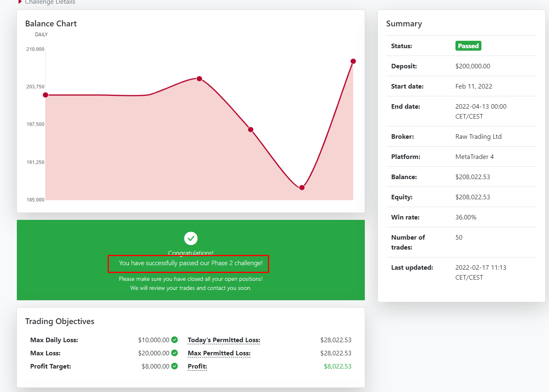
Task: Click the Summary panel heading
Action: point(404,23)
